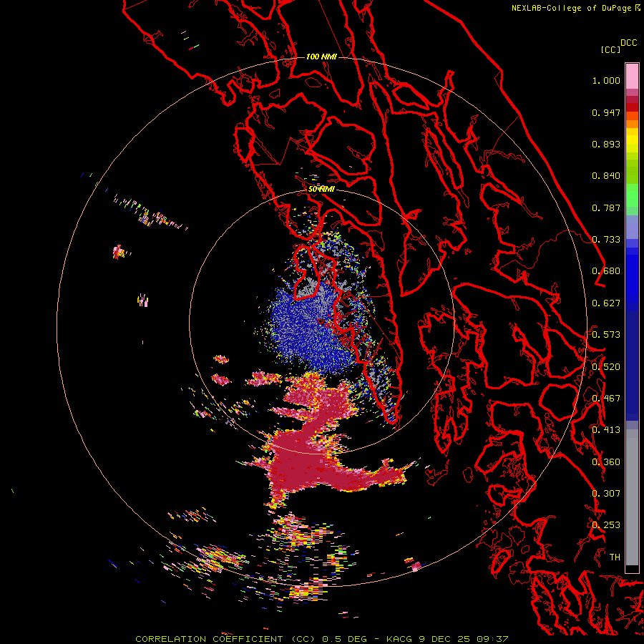The height and width of the screenshot is (644, 644).
Task: Click the 0.307 scale value
Action: click(606, 494)
